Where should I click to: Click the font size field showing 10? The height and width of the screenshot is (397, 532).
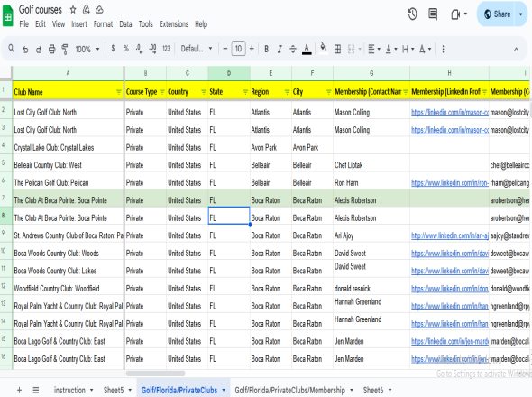point(238,49)
